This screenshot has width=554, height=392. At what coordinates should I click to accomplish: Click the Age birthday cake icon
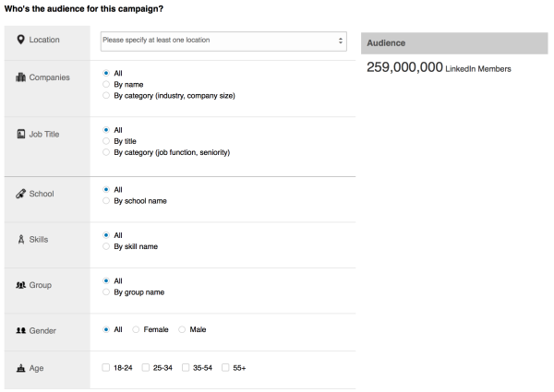tap(21, 368)
